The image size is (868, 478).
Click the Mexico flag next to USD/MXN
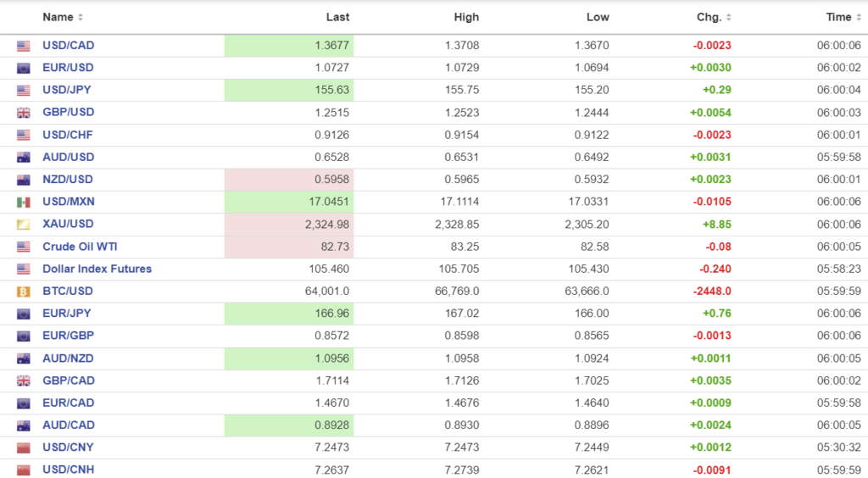click(24, 203)
